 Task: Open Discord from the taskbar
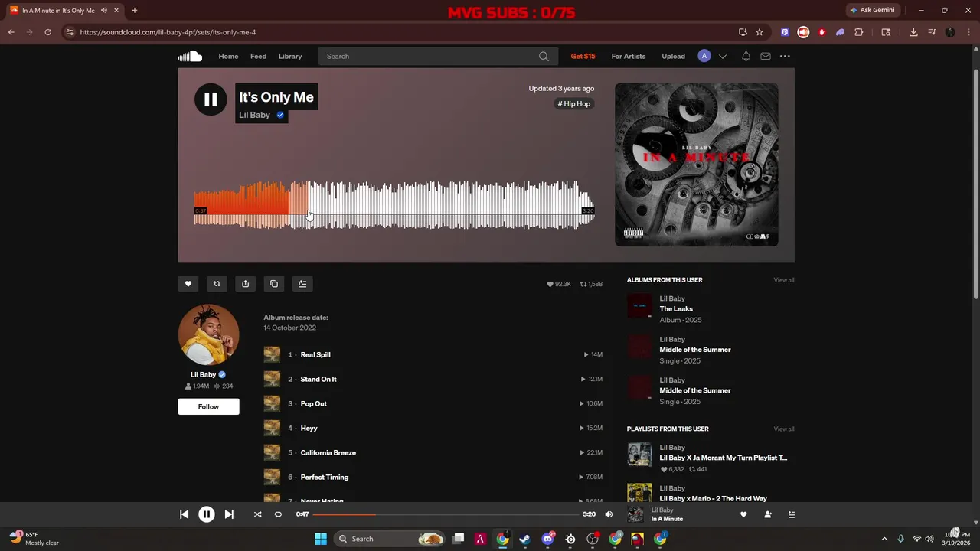tap(547, 539)
